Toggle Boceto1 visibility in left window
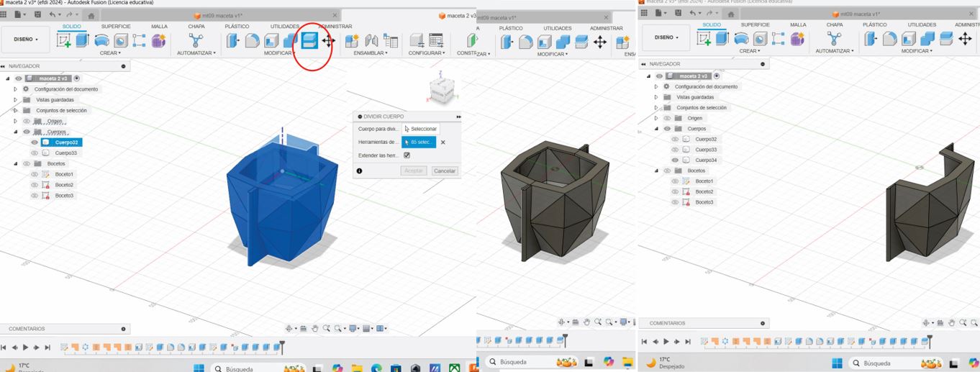The image size is (980, 372). click(35, 174)
